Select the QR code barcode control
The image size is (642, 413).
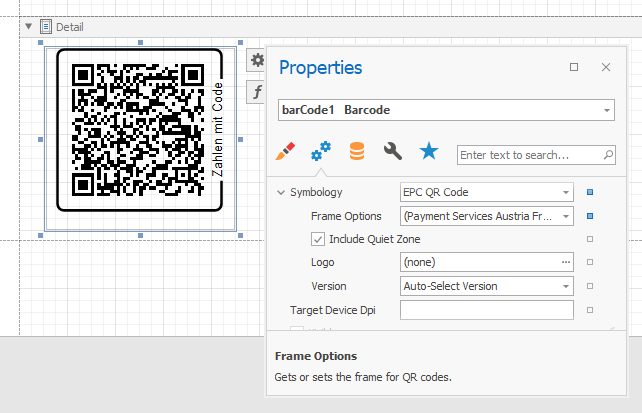point(138,130)
